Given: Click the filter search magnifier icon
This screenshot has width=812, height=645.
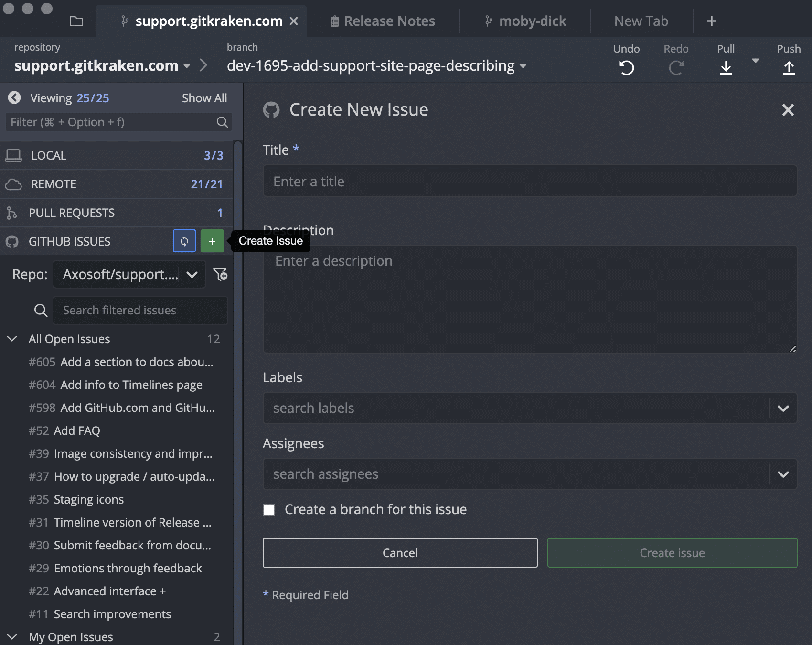Looking at the screenshot, I should click(x=222, y=122).
